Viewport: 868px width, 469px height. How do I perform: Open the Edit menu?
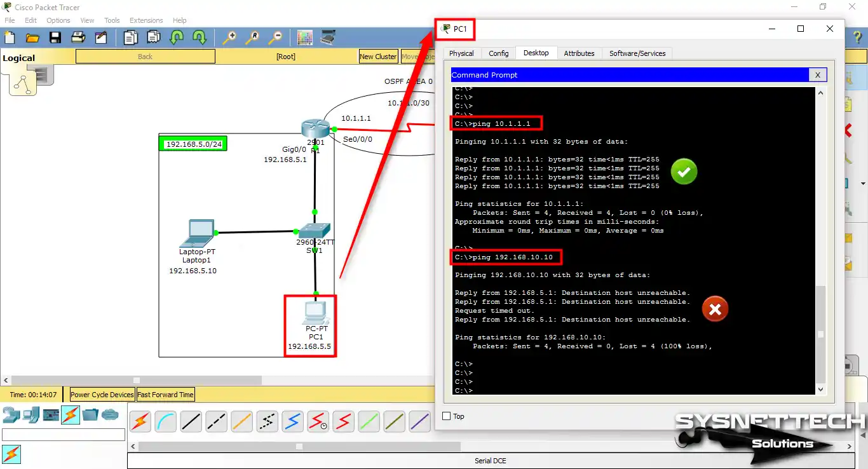tap(31, 20)
